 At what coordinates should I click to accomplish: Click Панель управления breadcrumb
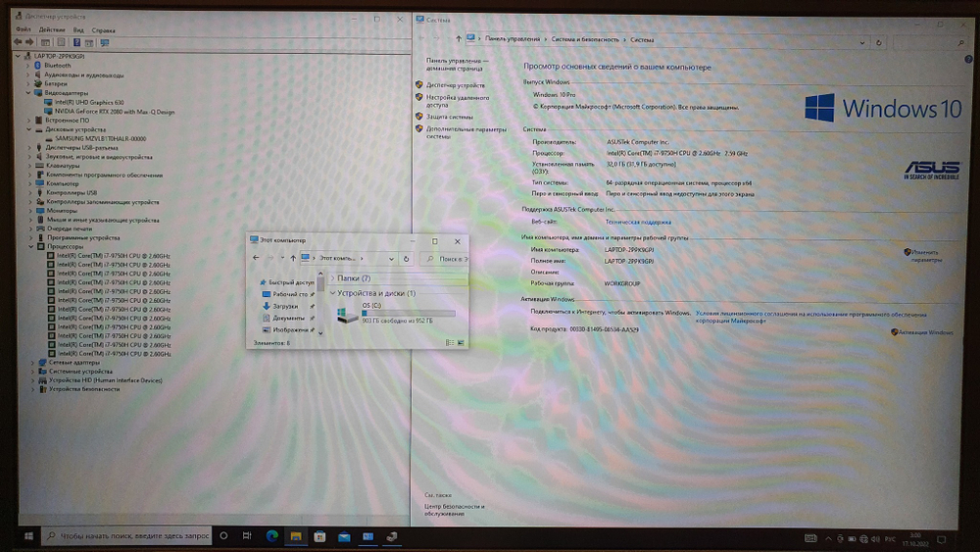click(x=512, y=39)
